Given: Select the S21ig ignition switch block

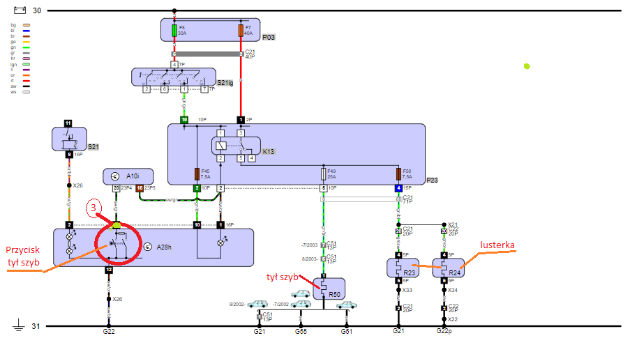Looking at the screenshot, I should pyautogui.click(x=174, y=77).
